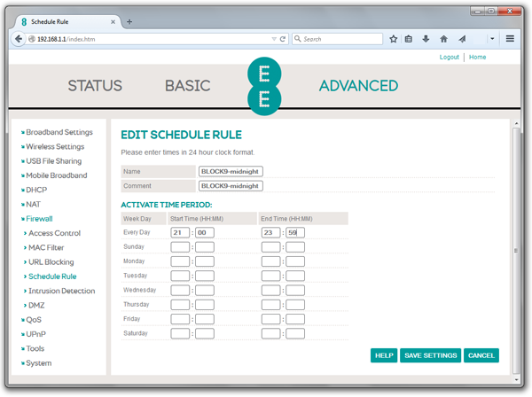Click Wednesday end minutes field

click(x=295, y=290)
